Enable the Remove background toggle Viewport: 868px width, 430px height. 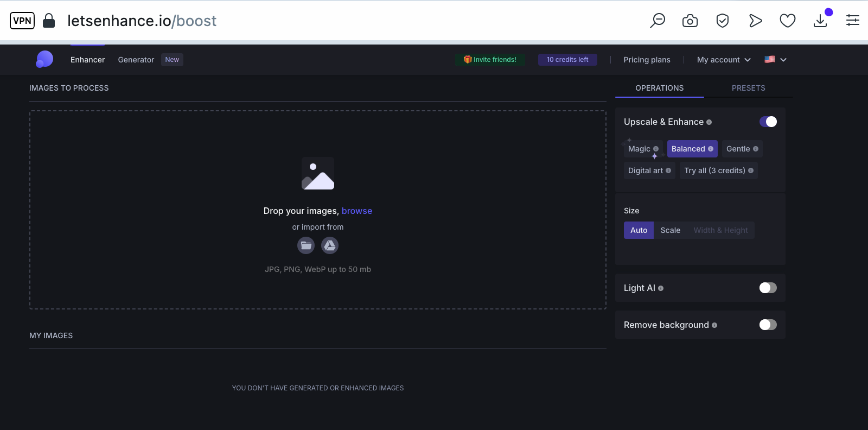coord(768,325)
